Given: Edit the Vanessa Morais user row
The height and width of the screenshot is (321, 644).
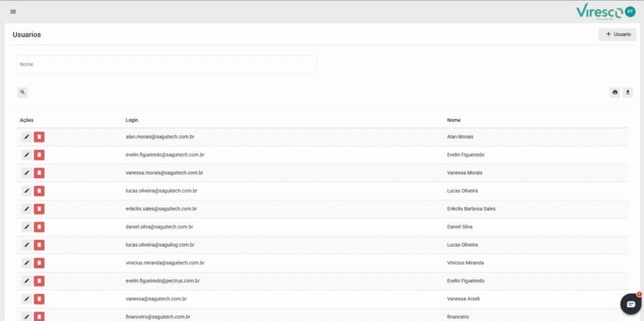Looking at the screenshot, I should pyautogui.click(x=26, y=172).
